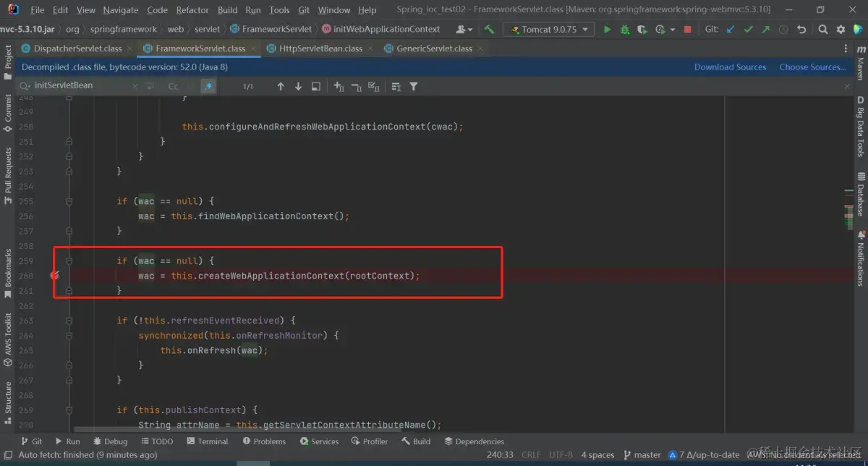Collapse code block at line 259 fold marker
The width and height of the screenshot is (868, 466).
coord(69,260)
